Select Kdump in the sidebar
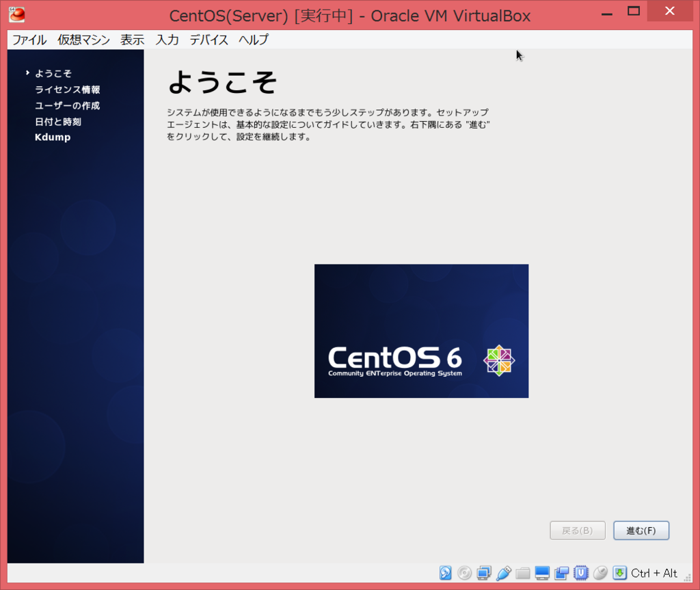Screen dimensions: 700x590 click(x=53, y=137)
